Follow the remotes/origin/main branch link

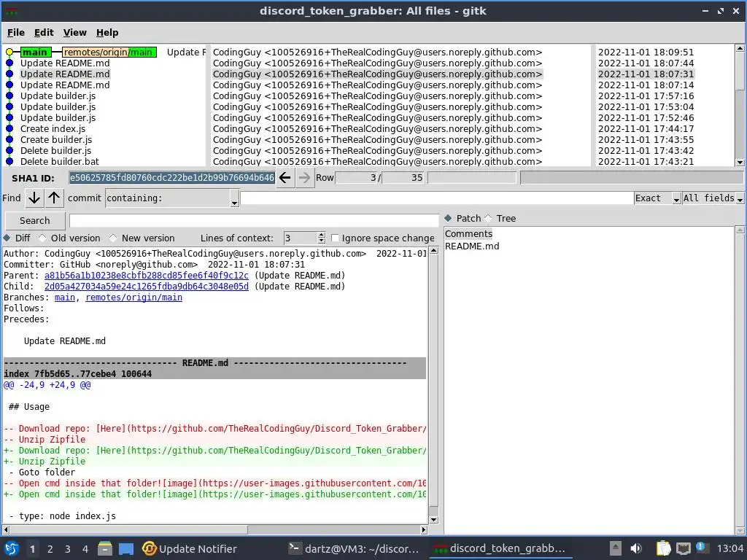coord(134,297)
